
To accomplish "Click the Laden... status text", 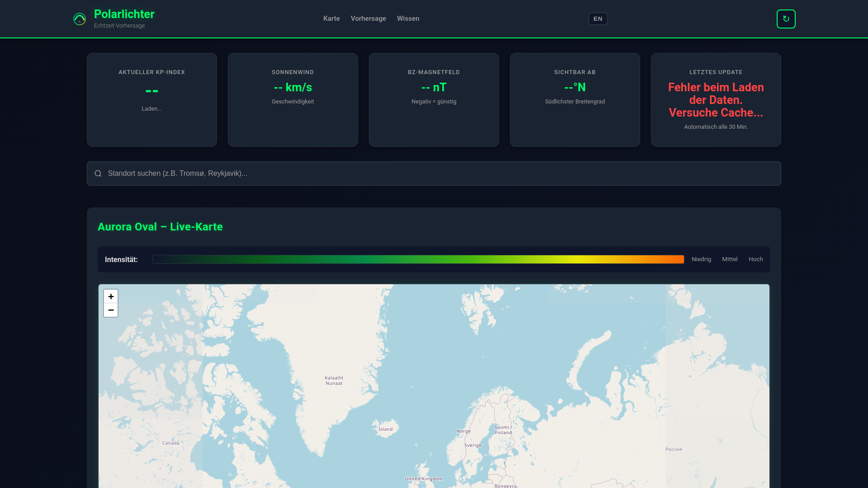I will click(152, 109).
